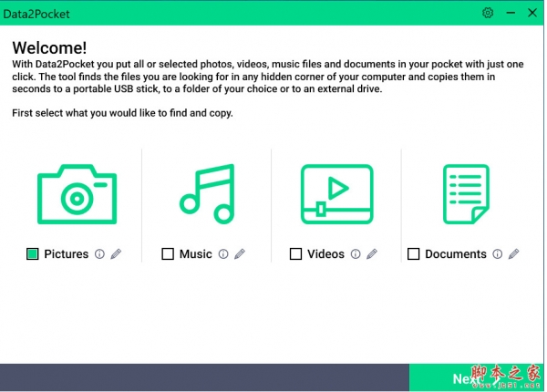Click the large video player icon
Image resolution: width=547 pixels, height=392 pixels.
(x=336, y=194)
